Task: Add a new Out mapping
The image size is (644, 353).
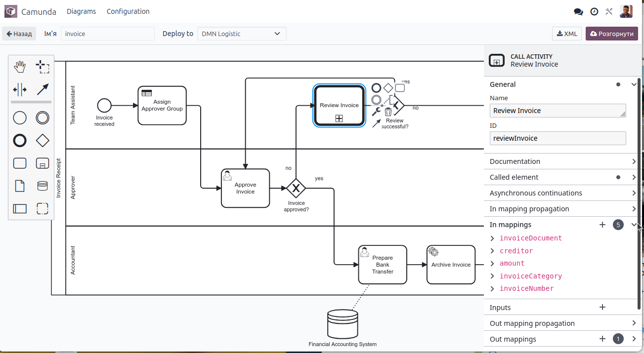Action: click(x=602, y=339)
